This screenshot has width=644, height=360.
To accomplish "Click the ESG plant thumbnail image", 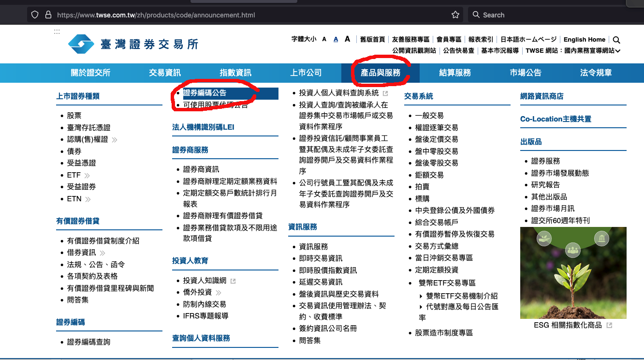I will coord(573,273).
